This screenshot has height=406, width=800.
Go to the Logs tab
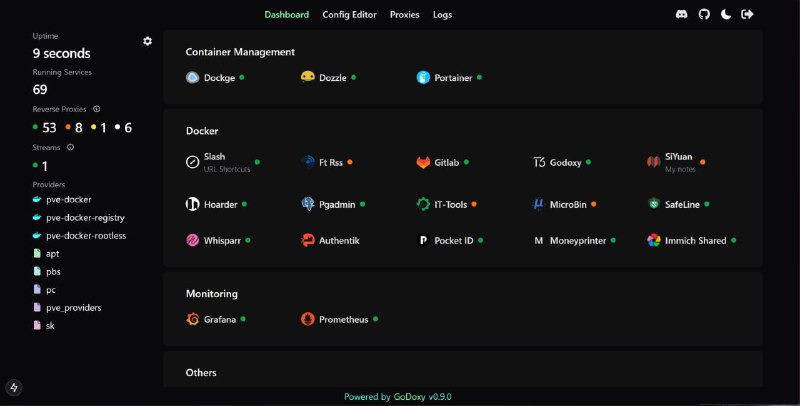click(x=442, y=15)
